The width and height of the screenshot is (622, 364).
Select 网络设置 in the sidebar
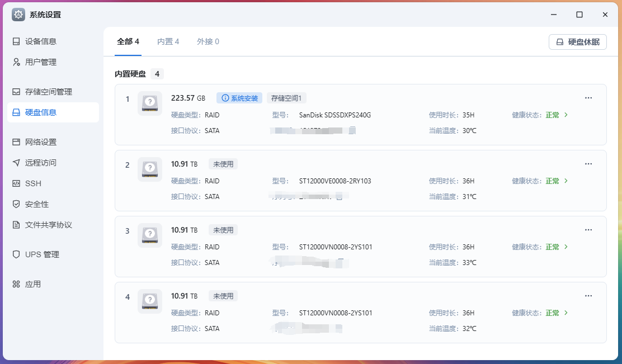40,142
